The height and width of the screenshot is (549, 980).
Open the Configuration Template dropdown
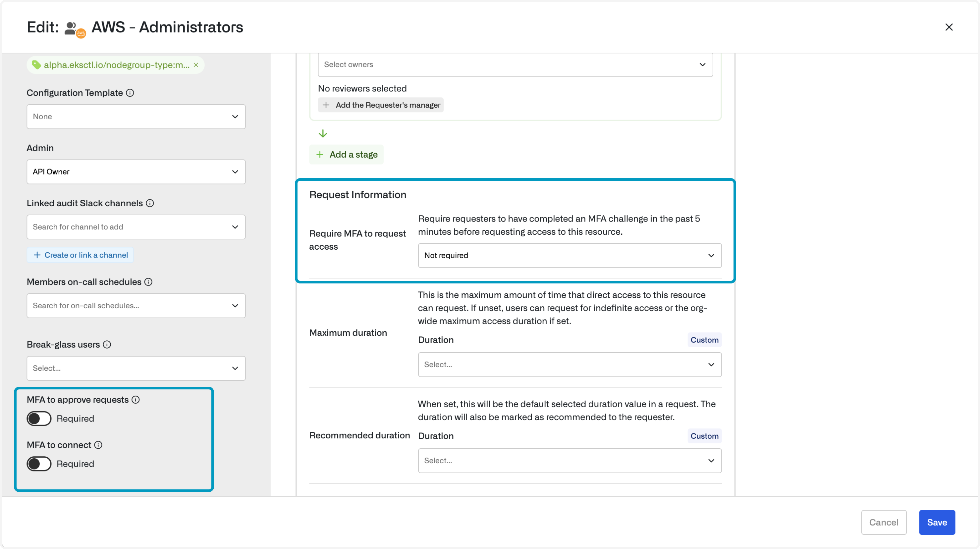click(136, 117)
